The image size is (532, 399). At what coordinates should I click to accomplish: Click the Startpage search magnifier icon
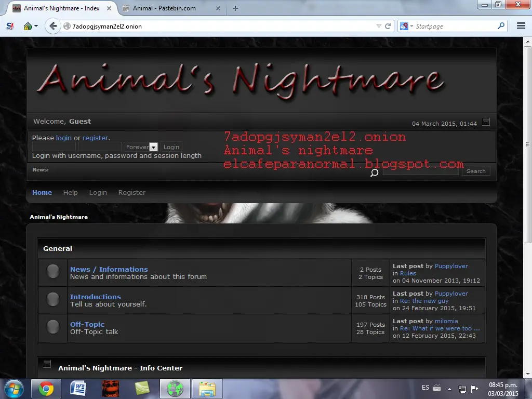(x=501, y=26)
